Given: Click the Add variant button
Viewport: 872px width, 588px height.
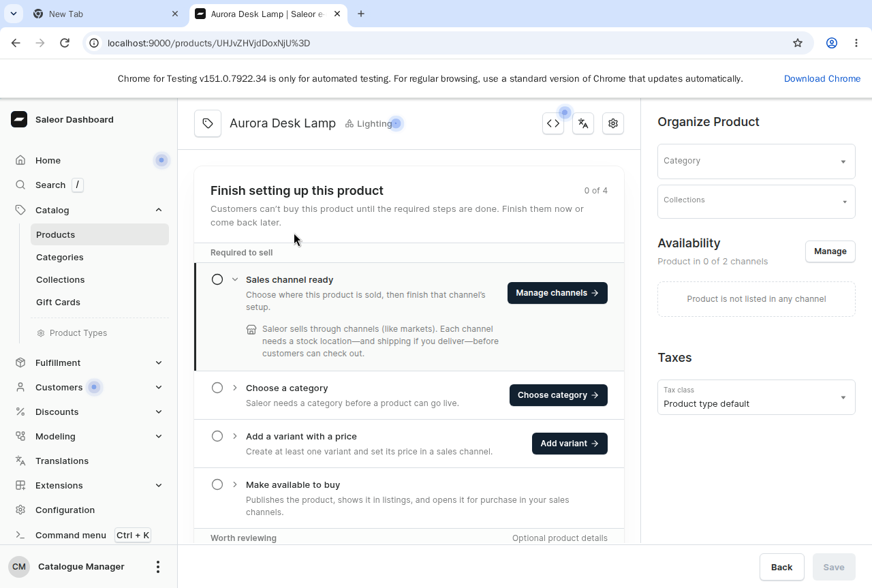Looking at the screenshot, I should (x=570, y=444).
